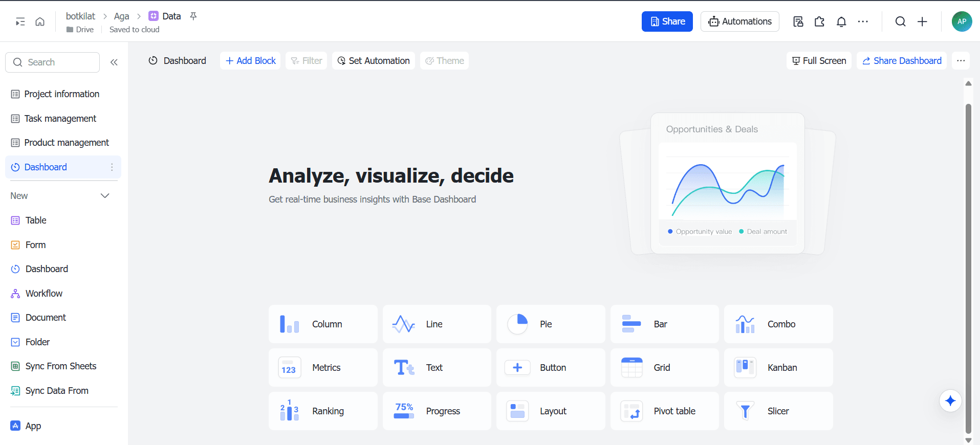
Task: Create a new Form
Action: click(63, 245)
